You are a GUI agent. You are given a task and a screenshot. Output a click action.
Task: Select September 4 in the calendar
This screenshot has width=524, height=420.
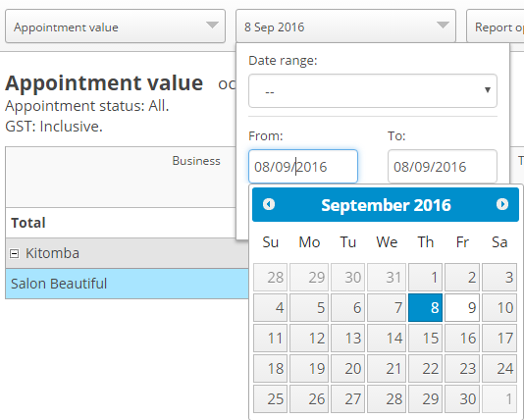tap(271, 308)
